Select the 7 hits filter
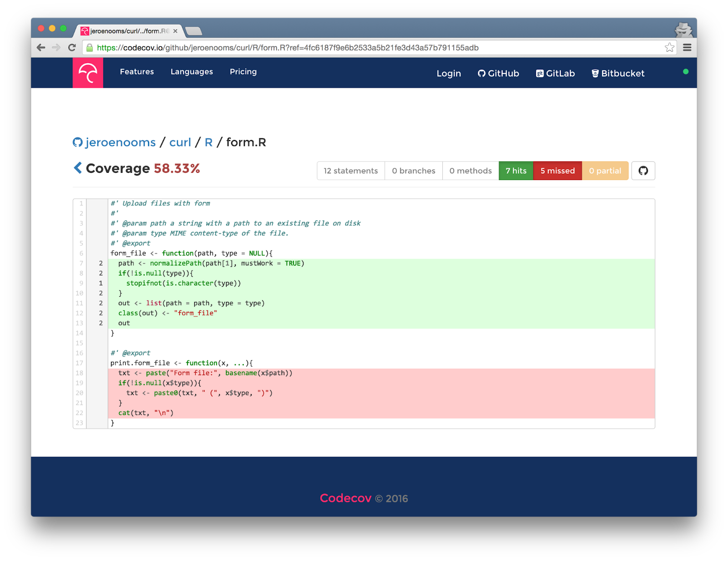Screen dimensions: 728x561 point(516,170)
